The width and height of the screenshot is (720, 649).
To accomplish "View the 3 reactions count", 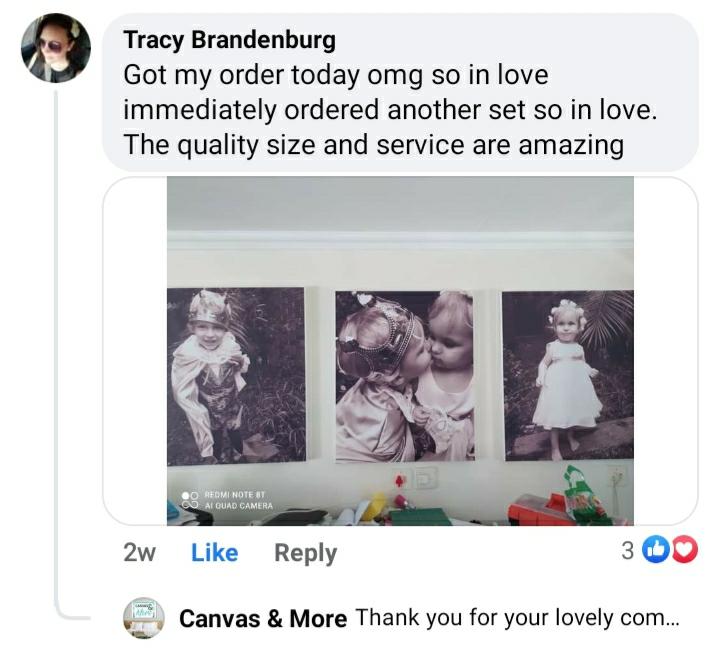I will (x=628, y=549).
